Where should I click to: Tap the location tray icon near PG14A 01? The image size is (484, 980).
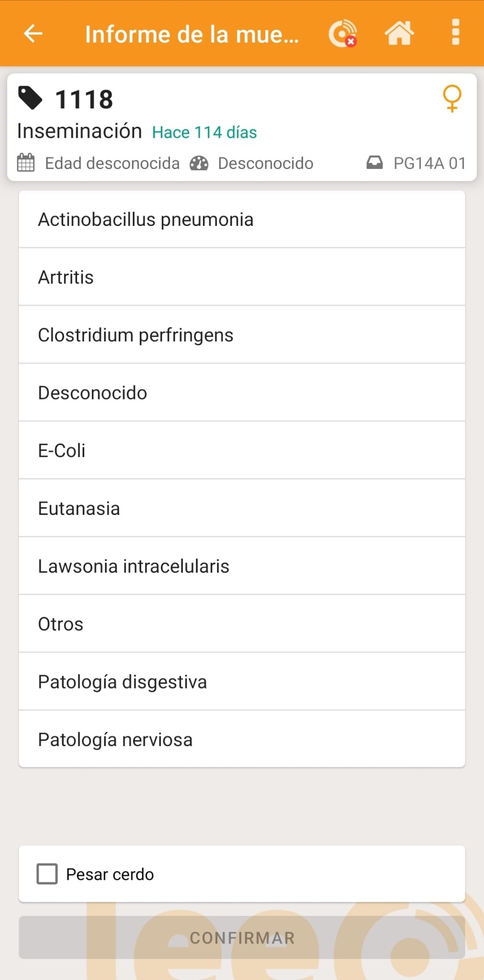tap(374, 163)
